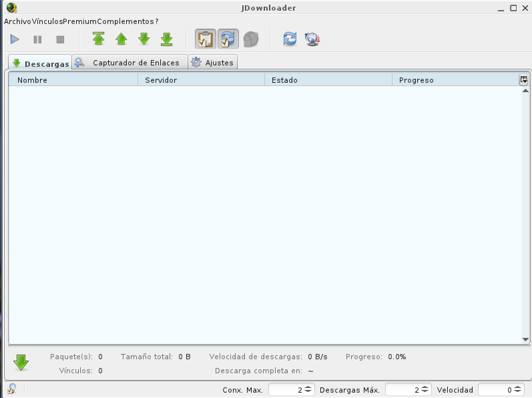The width and height of the screenshot is (532, 398).
Task: Focus the Velocidad value field
Action: (x=496, y=390)
